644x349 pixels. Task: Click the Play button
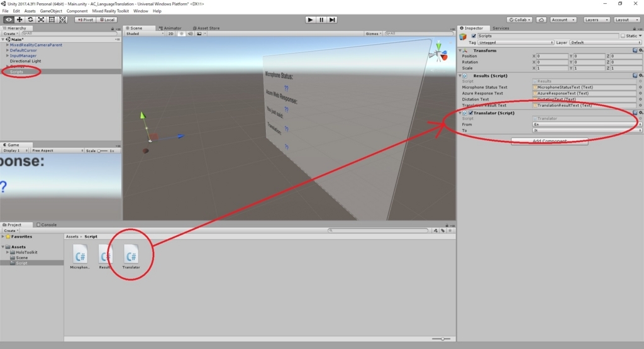pos(311,19)
